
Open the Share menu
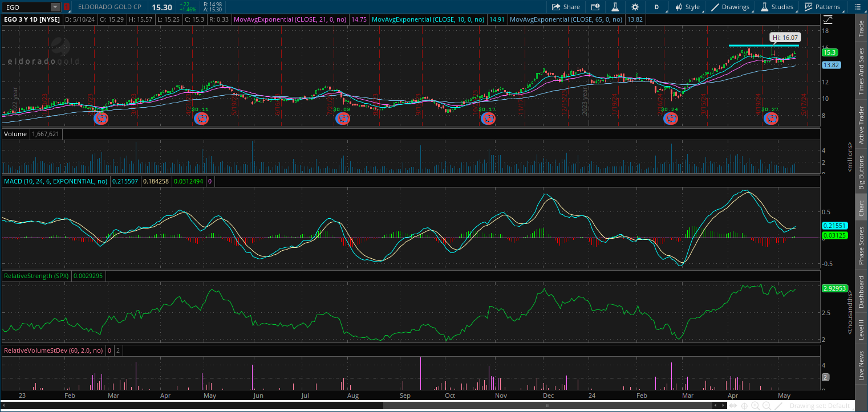pos(566,7)
